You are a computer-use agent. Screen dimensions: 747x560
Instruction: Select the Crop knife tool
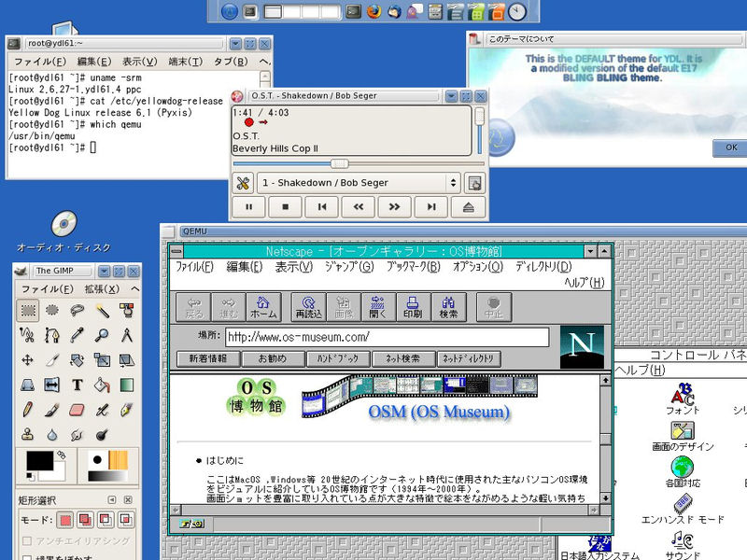coord(52,360)
